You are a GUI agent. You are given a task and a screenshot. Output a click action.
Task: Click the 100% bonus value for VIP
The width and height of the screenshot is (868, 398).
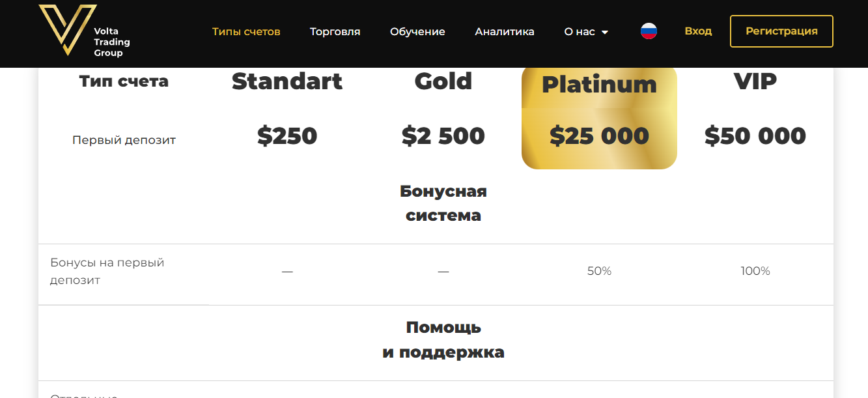click(x=755, y=271)
